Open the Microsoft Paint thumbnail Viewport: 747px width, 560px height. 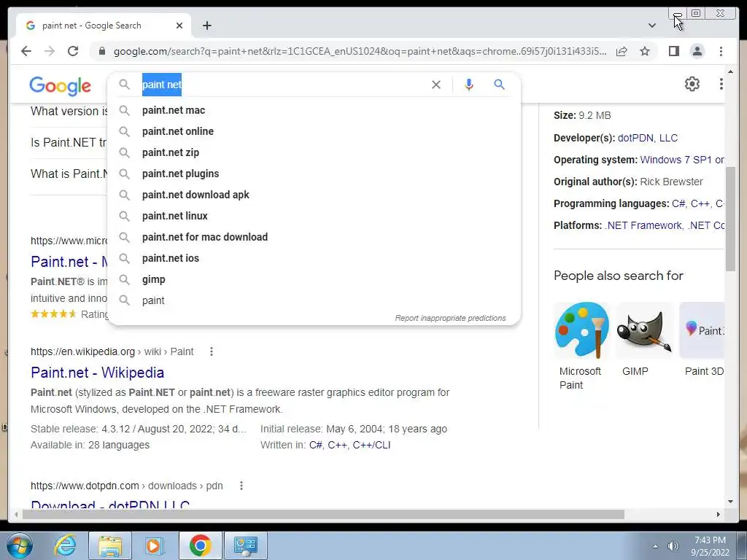pyautogui.click(x=581, y=330)
